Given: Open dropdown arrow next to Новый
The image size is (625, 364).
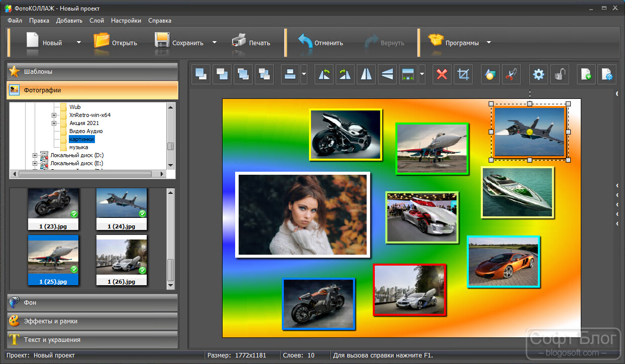Looking at the screenshot, I should pyautogui.click(x=79, y=43).
